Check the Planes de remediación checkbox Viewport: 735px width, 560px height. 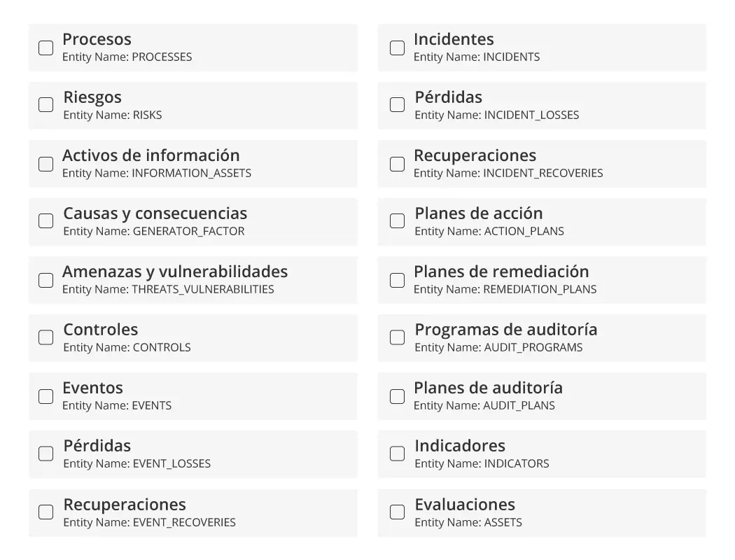397,280
